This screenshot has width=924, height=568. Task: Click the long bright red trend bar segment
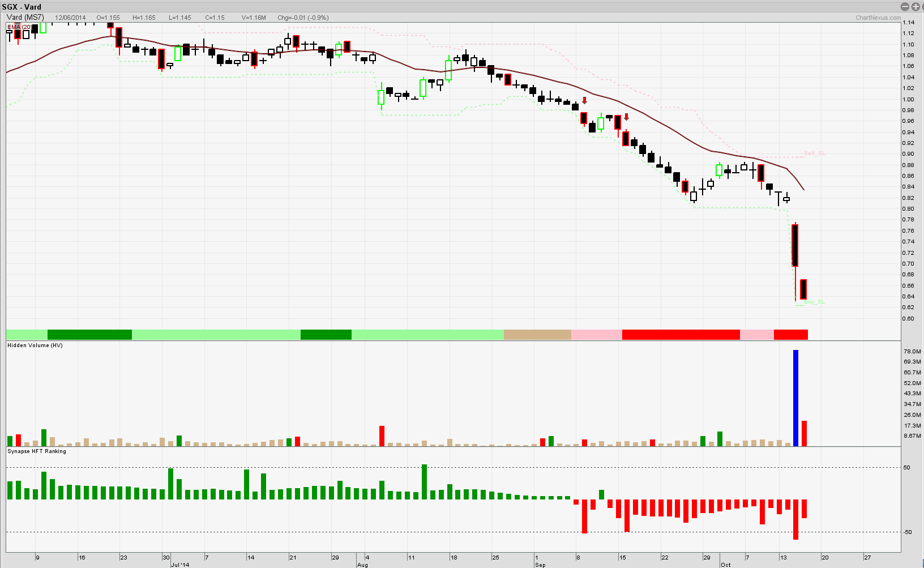tap(681, 335)
